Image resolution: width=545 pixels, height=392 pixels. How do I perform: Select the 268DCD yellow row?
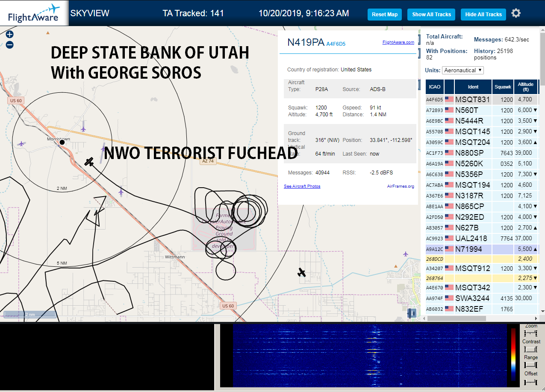pyautogui.click(x=482, y=259)
